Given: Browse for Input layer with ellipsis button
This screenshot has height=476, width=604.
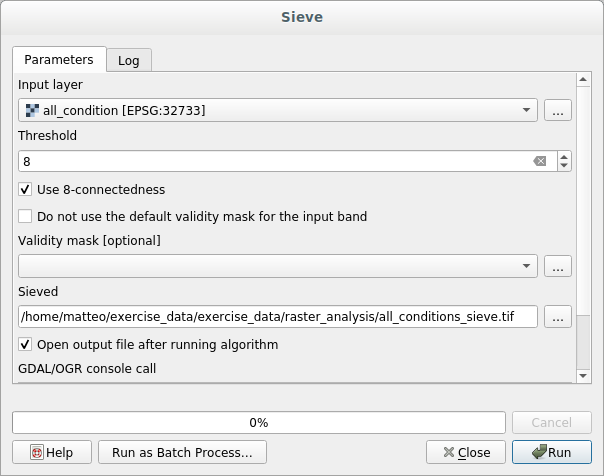Looking at the screenshot, I should [558, 111].
